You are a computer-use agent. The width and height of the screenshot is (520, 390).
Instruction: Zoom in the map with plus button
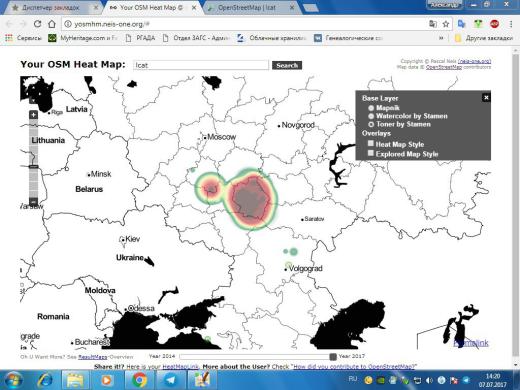point(33,115)
